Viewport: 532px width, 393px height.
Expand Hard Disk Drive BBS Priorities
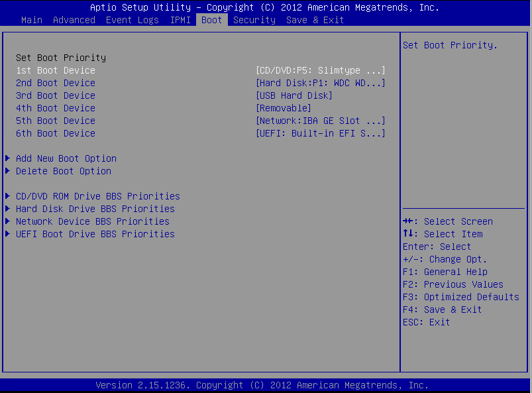95,209
